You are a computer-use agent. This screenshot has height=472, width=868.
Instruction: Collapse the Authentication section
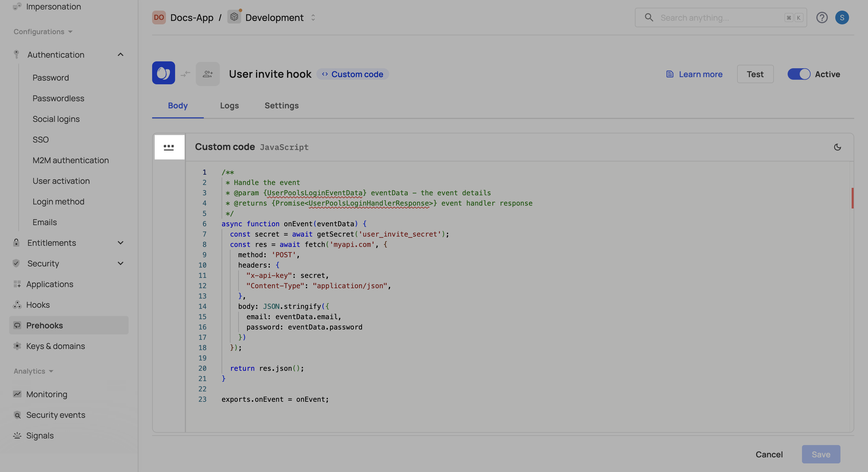point(120,54)
